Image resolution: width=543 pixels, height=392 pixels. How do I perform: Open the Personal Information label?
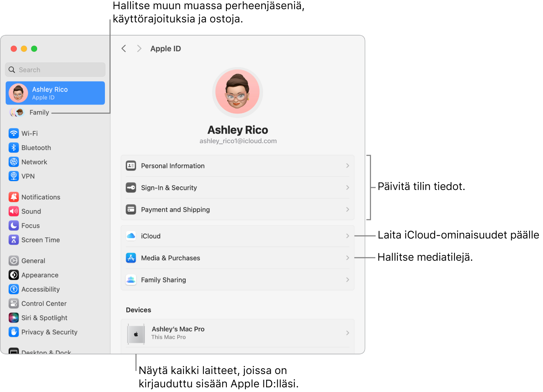pyautogui.click(x=173, y=166)
